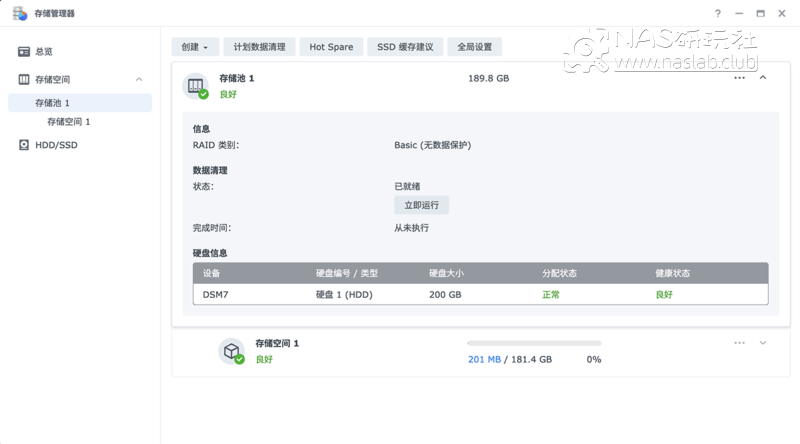
Task: Expand the 存储空间 1 volume panel
Action: click(763, 343)
